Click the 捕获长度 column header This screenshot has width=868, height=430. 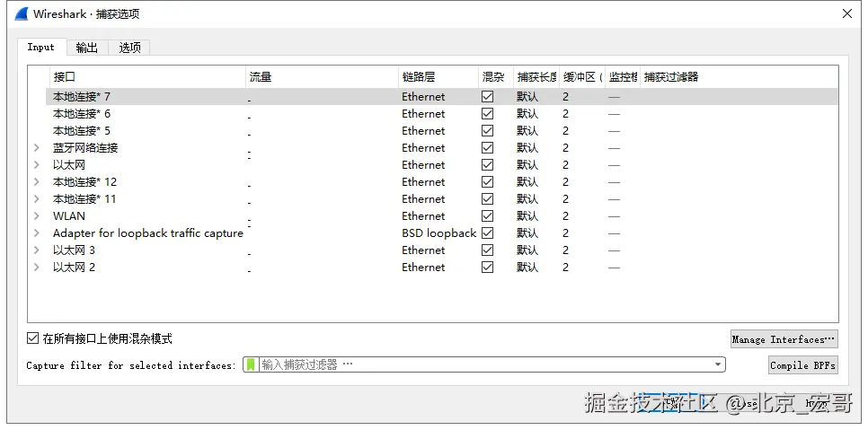[536, 77]
